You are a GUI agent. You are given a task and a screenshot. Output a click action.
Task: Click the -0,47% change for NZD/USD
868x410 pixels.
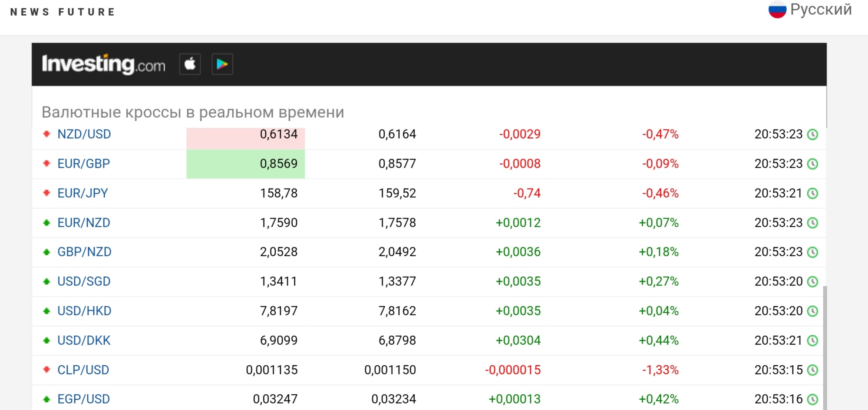click(660, 134)
